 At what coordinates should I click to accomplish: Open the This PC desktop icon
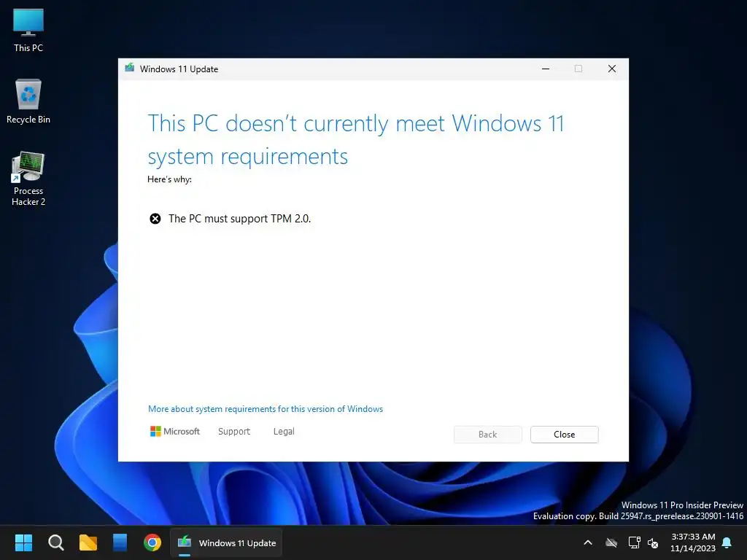pyautogui.click(x=28, y=31)
